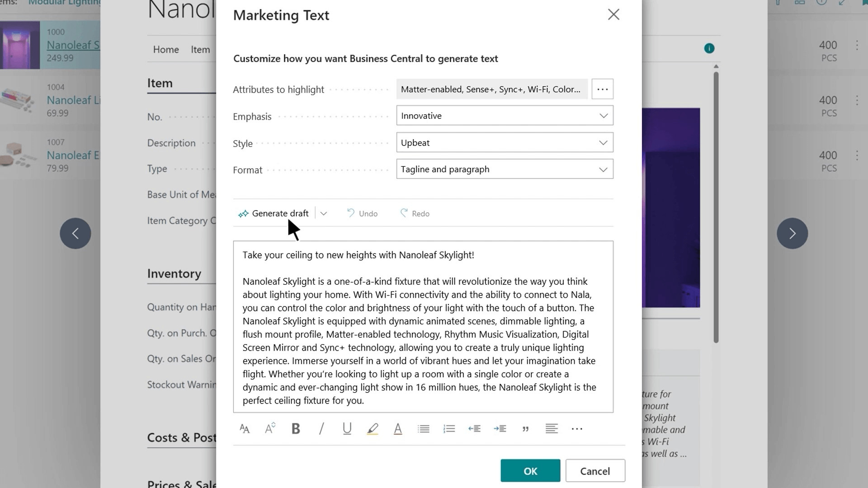
Task: Open attribute selection ellipsis button
Action: (x=602, y=89)
